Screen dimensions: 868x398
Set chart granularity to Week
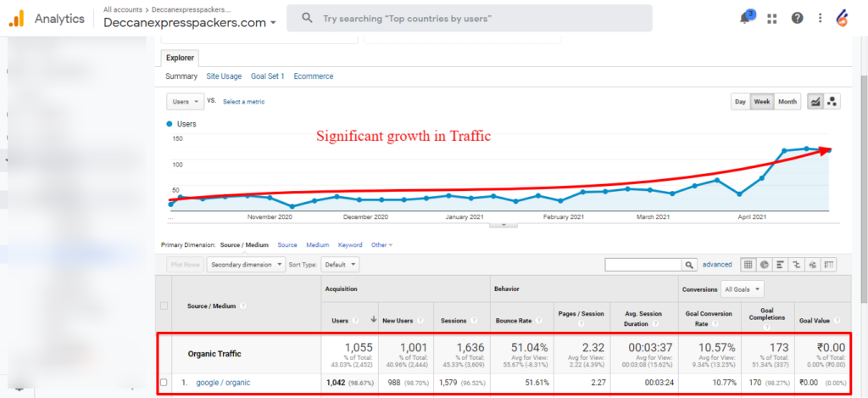tap(762, 102)
